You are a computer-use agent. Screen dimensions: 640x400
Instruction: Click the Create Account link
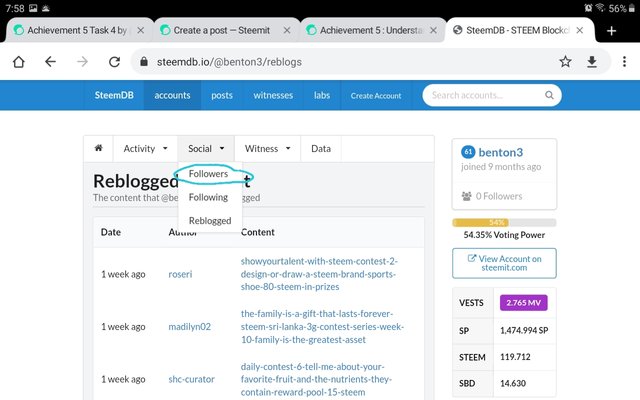(x=375, y=96)
